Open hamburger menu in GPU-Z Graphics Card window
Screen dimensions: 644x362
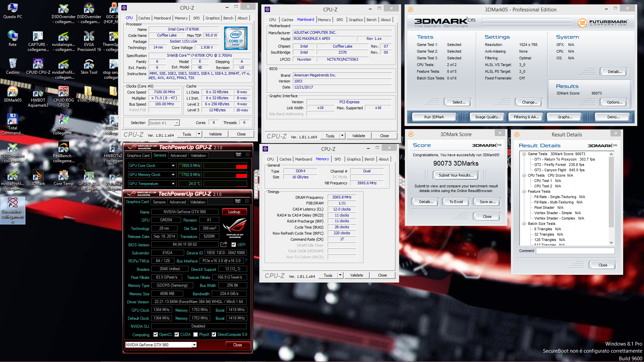pyautogui.click(x=247, y=201)
